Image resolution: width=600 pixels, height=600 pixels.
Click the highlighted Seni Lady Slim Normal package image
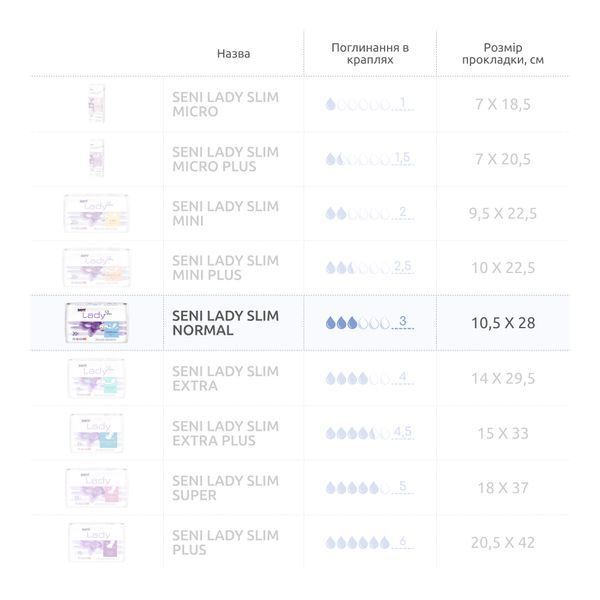[96, 323]
